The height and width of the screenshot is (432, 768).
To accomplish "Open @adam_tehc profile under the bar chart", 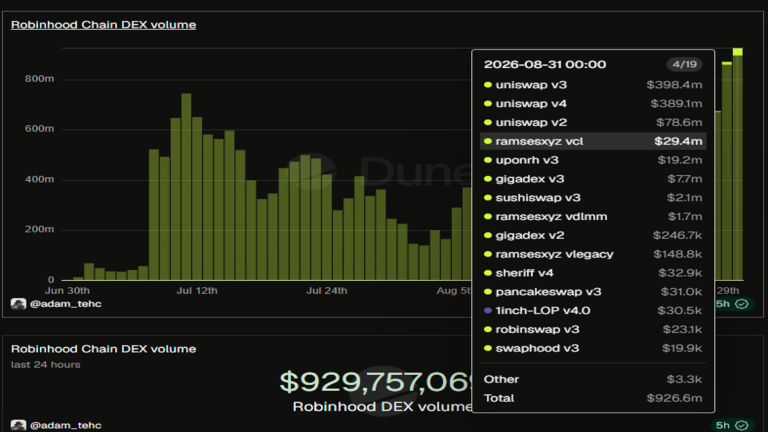I will pyautogui.click(x=66, y=304).
